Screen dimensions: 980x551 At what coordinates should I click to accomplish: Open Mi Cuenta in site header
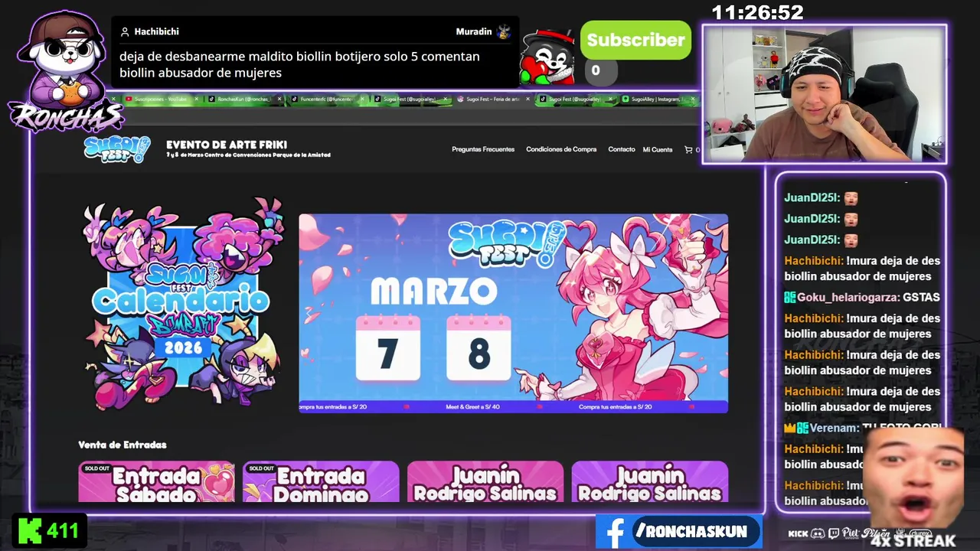coord(658,150)
